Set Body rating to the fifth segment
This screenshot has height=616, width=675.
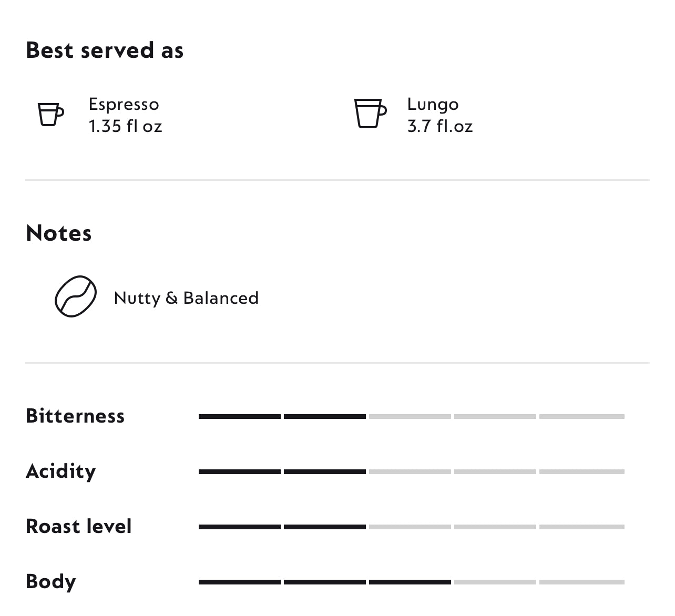(581, 582)
